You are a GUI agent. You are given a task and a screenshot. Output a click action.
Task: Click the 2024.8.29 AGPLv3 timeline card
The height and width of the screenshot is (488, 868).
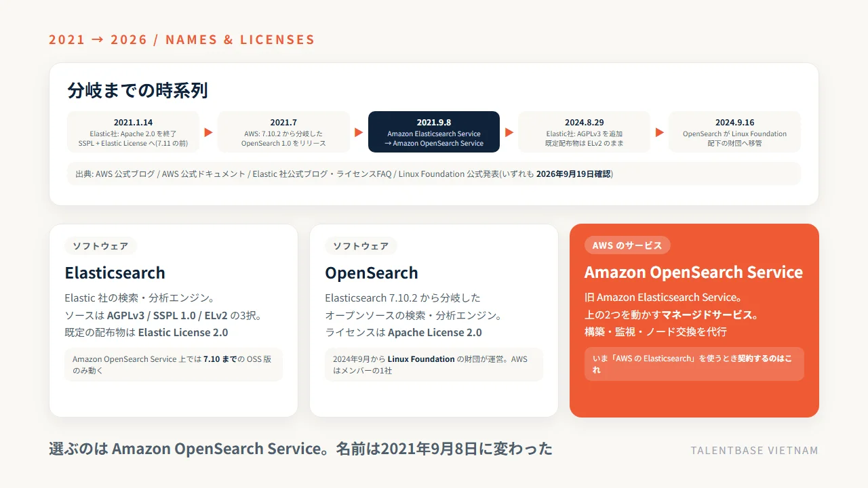[584, 132]
